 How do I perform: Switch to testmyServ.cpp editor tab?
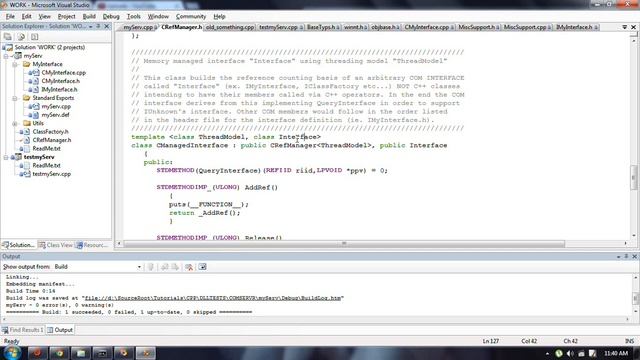point(280,27)
